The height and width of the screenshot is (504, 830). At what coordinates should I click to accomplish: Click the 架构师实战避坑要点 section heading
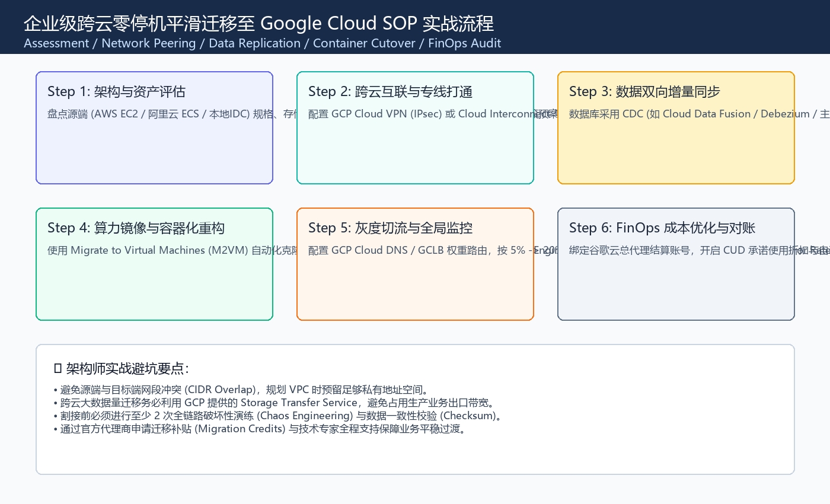click(x=122, y=369)
